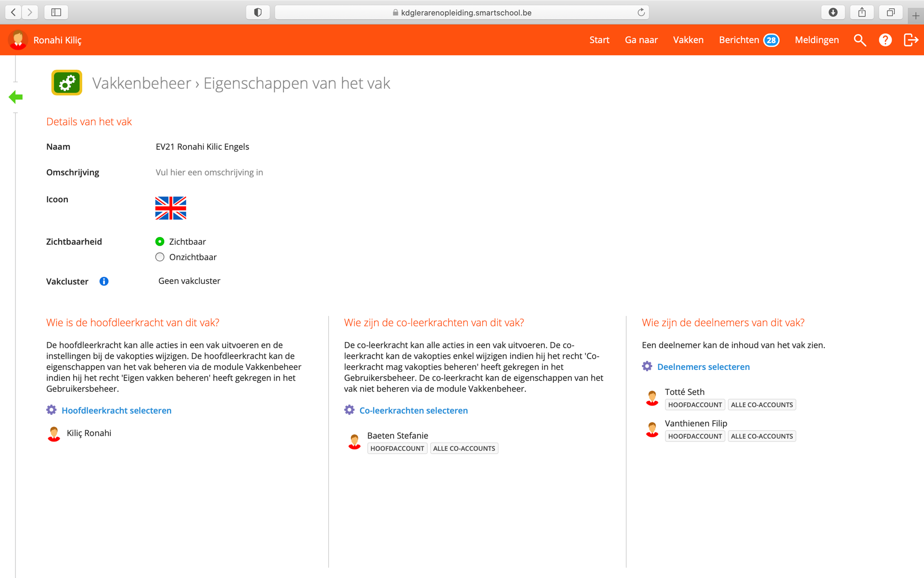This screenshot has width=924, height=578.
Task: Click the Details van het vak heading
Action: pos(89,121)
